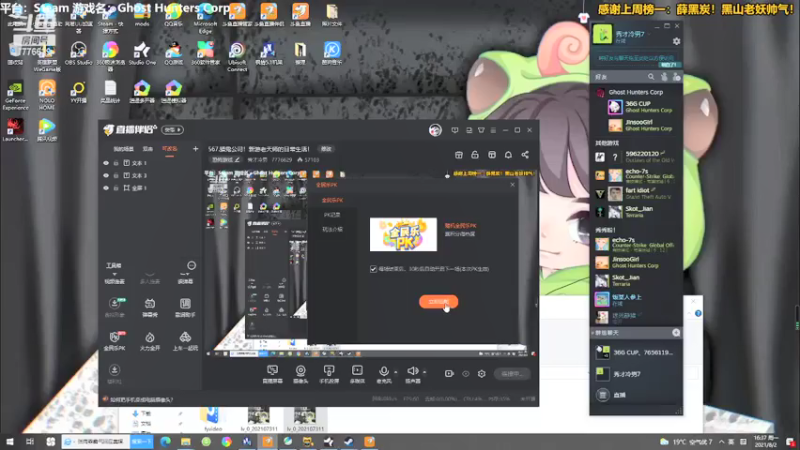Open the mods folder on desktop
The height and width of the screenshot is (450, 800).
142,15
